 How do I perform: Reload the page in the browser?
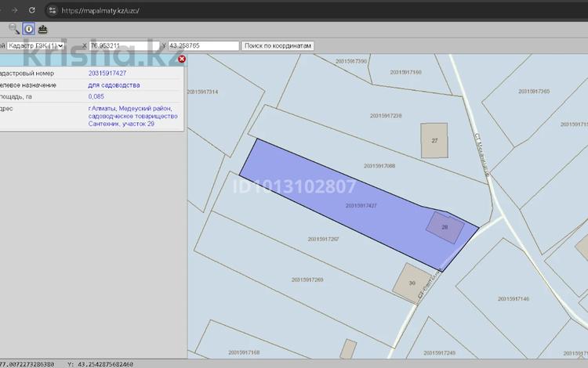click(32, 10)
